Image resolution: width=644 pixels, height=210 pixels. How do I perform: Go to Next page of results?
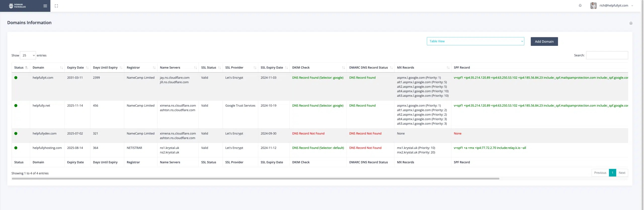coord(622,173)
